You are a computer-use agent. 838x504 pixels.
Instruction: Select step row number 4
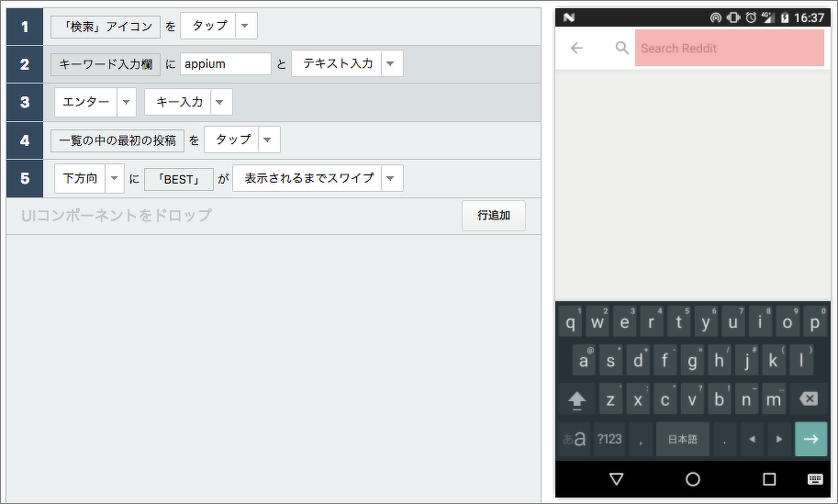point(25,140)
